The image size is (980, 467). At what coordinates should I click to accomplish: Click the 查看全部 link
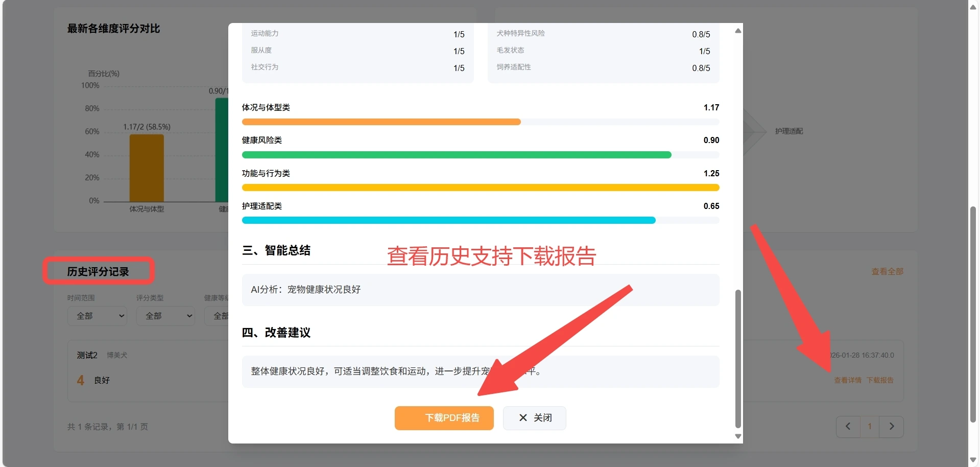tap(887, 272)
